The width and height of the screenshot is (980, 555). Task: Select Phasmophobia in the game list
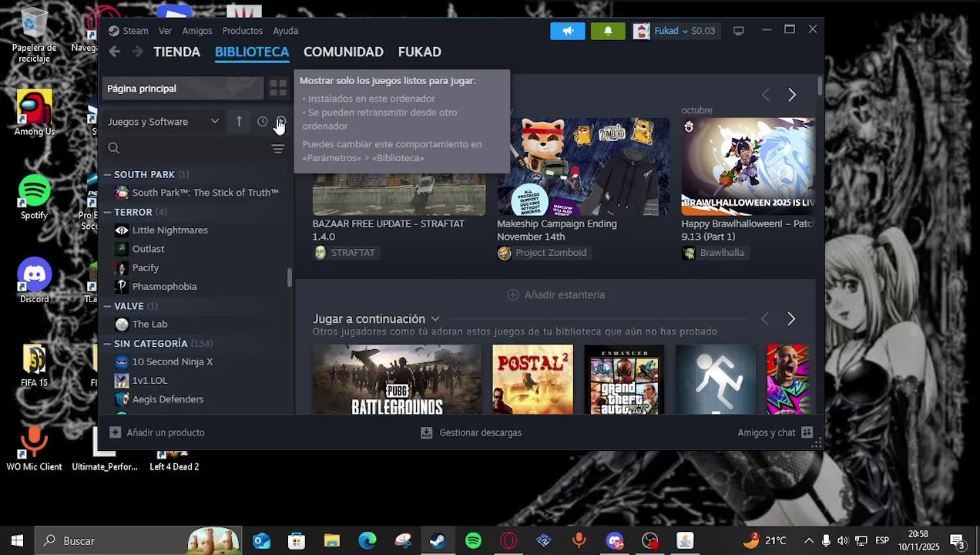tap(156, 287)
